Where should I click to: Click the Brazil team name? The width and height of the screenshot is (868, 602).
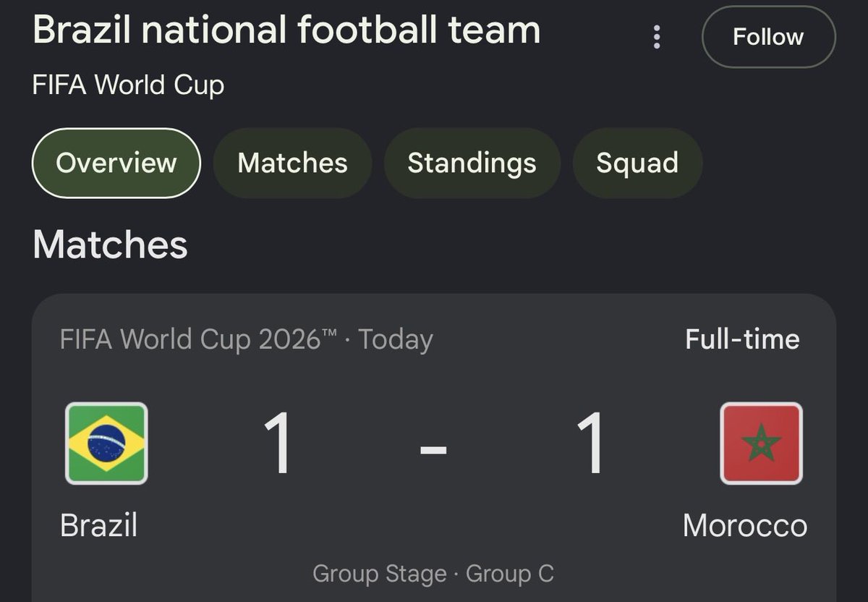point(98,525)
